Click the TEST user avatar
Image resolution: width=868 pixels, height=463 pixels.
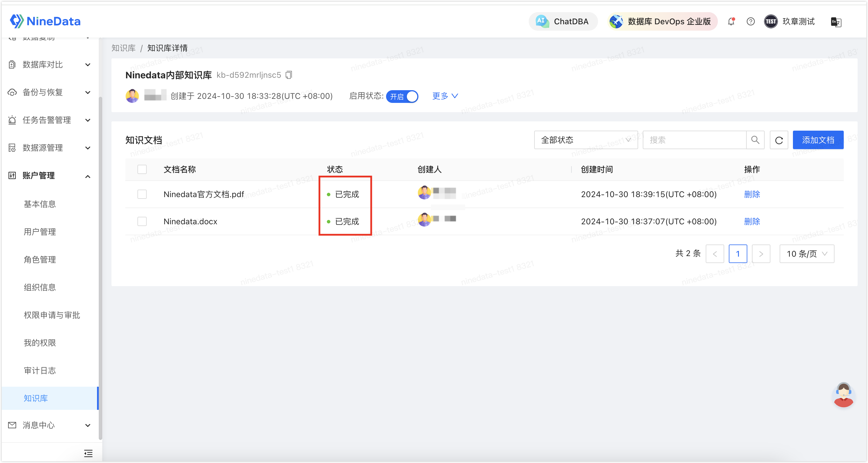tap(771, 22)
